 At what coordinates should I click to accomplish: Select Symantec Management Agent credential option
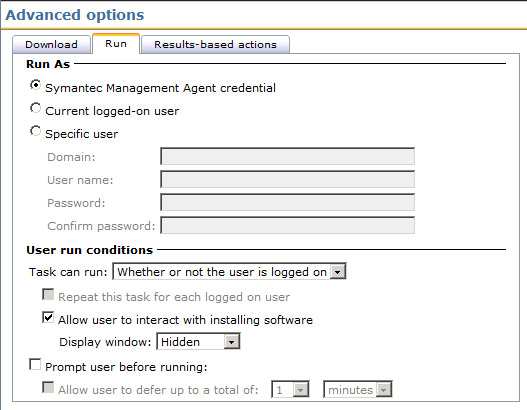(35, 85)
